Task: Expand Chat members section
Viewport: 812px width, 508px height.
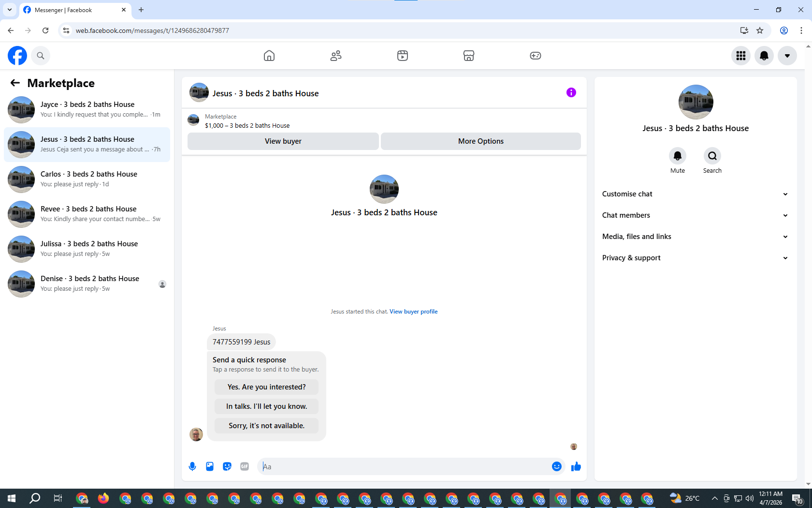Action: tap(696, 215)
